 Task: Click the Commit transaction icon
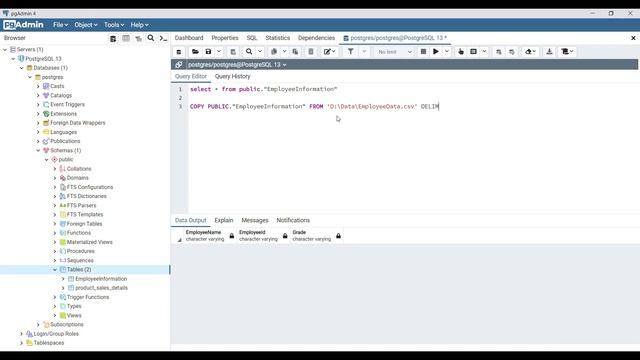coord(498,52)
